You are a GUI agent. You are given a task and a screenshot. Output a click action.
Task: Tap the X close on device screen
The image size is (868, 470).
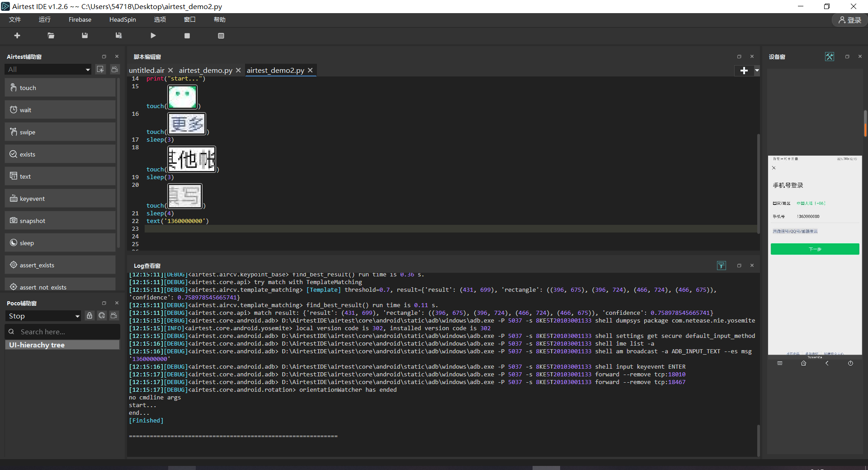(774, 168)
